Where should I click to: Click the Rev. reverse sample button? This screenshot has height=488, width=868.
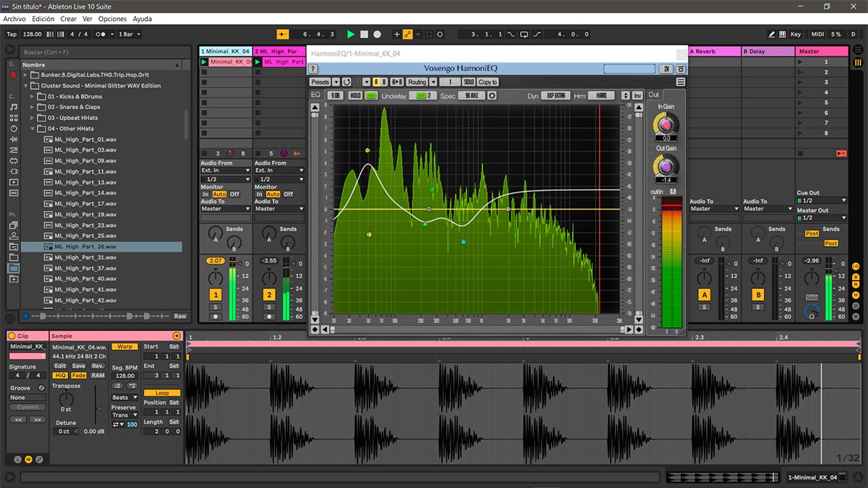[97, 366]
